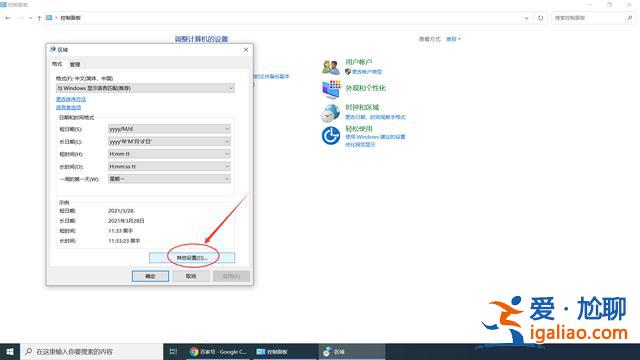Click the Up arrow in Control Panel navigation
640x360 pixels.
(39, 18)
